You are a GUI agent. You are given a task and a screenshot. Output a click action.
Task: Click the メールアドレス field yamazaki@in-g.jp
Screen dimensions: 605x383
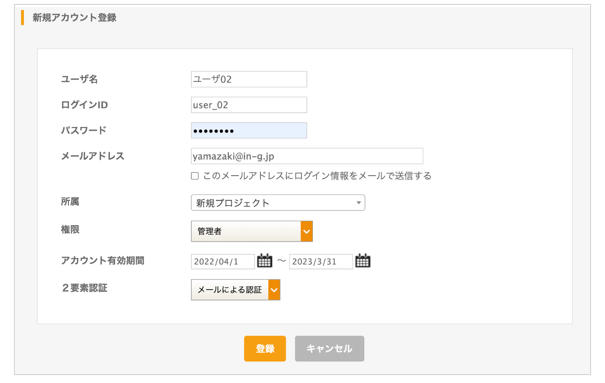307,156
